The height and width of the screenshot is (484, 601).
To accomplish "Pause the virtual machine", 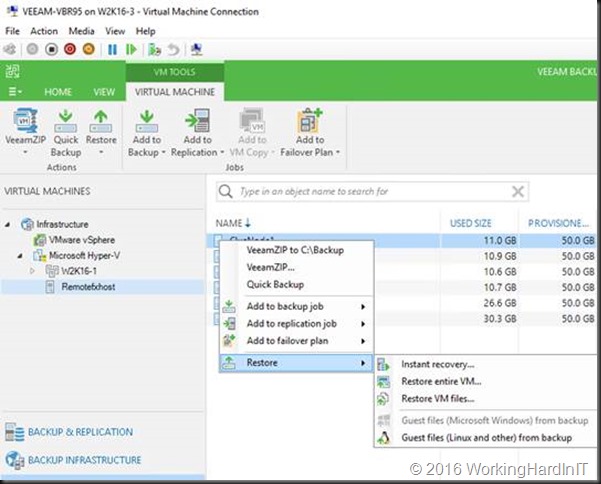I will [x=112, y=49].
